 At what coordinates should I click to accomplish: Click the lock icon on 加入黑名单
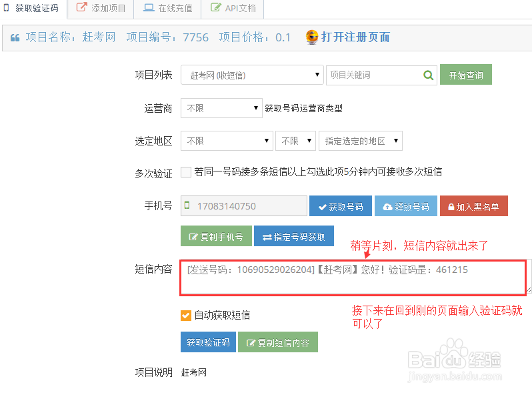(x=451, y=206)
